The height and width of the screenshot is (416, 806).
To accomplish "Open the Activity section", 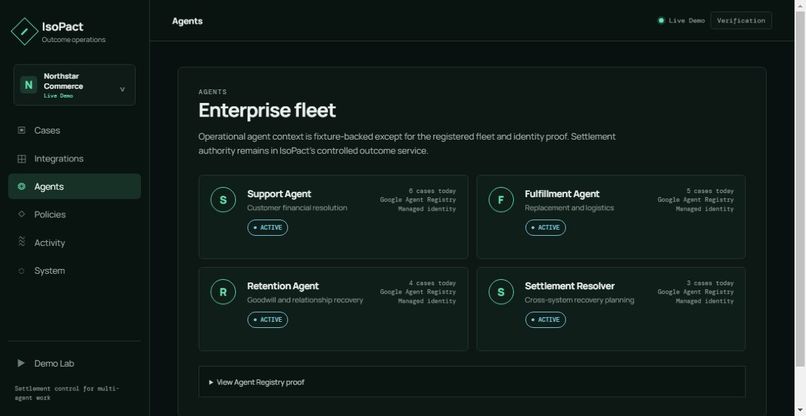I will pyautogui.click(x=75, y=243).
